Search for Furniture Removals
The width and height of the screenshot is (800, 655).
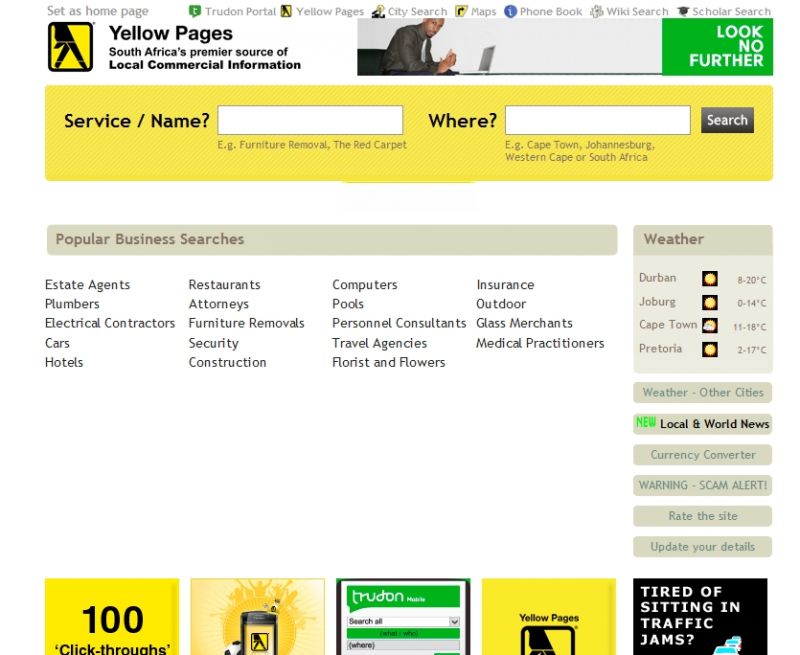246,323
